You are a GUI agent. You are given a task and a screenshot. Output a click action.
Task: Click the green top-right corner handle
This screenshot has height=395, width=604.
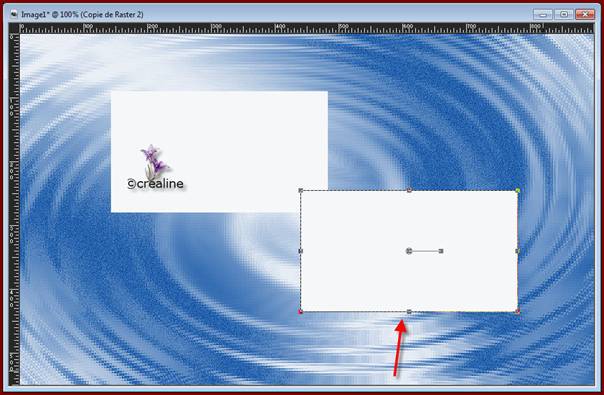point(518,190)
